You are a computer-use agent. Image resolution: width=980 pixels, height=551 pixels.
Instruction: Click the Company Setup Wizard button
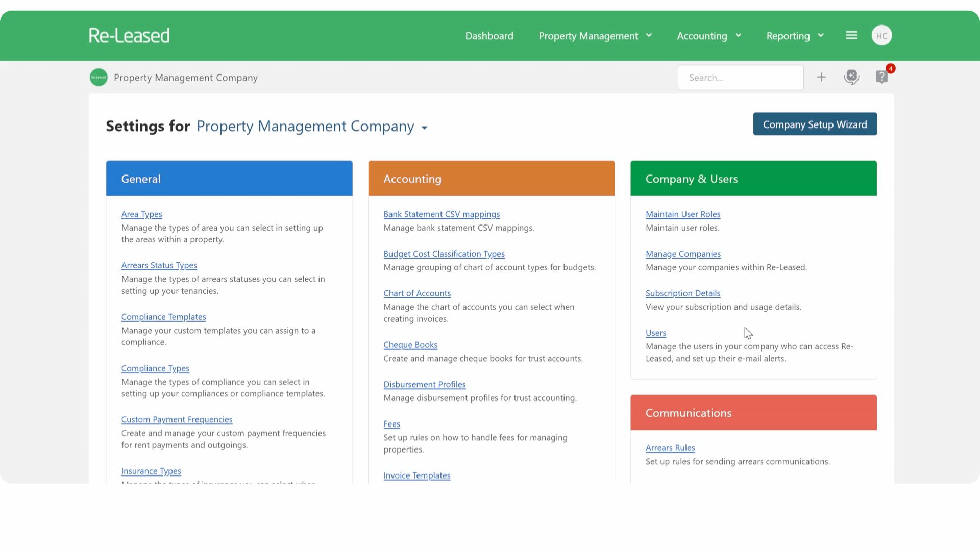815,124
